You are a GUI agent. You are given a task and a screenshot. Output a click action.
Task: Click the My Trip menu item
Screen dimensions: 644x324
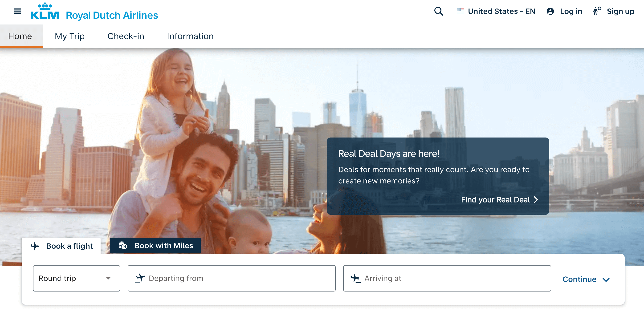[69, 36]
